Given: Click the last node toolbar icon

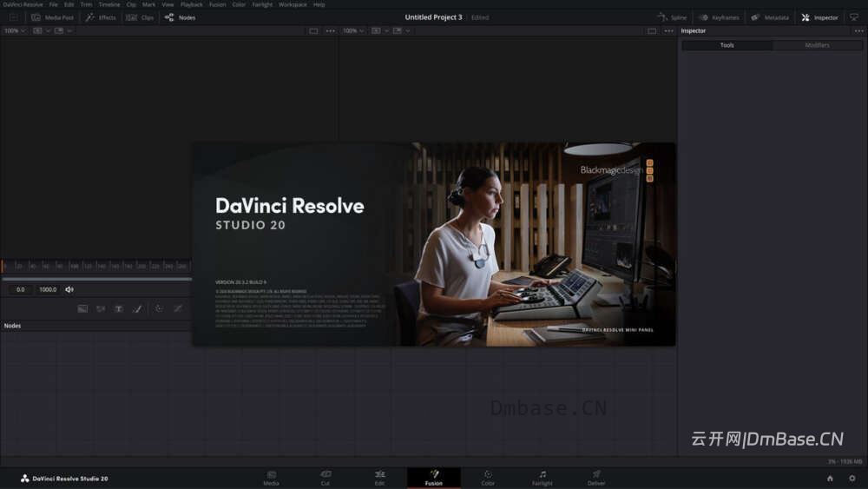Looking at the screenshot, I should [178, 308].
